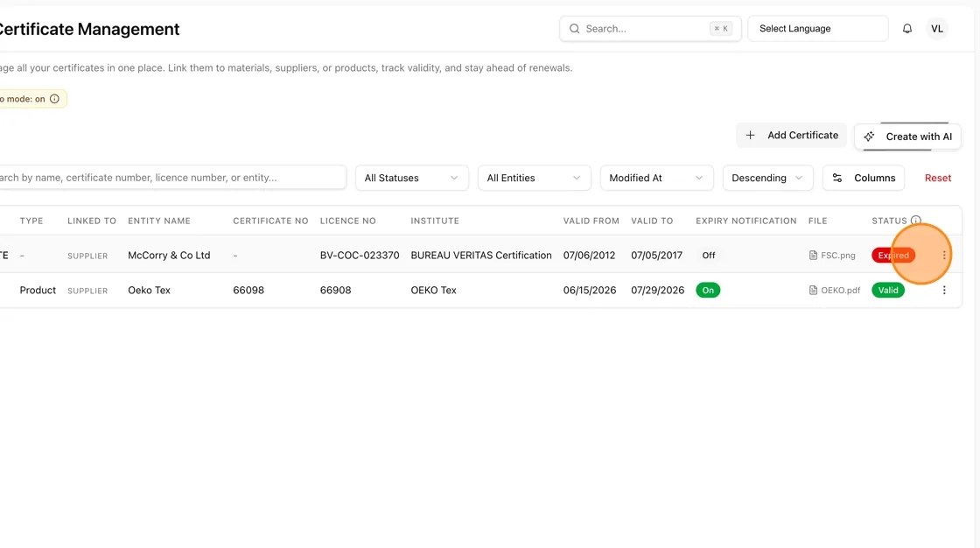Image resolution: width=980 pixels, height=548 pixels.
Task: Click the Valid status badge
Action: [887, 291]
